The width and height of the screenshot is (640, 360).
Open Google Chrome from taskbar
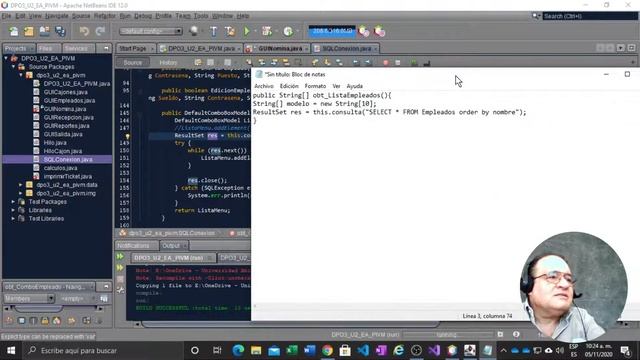[327, 351]
